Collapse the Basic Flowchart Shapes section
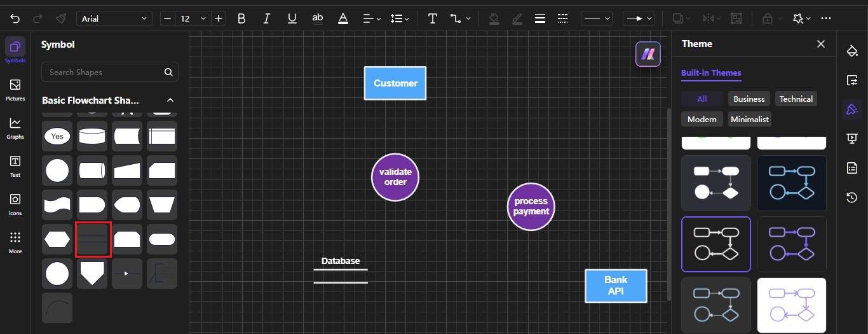The image size is (868, 334). tap(170, 101)
